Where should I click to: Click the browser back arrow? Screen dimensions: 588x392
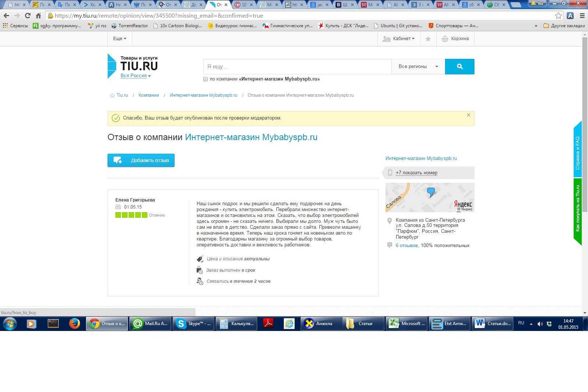[6, 16]
